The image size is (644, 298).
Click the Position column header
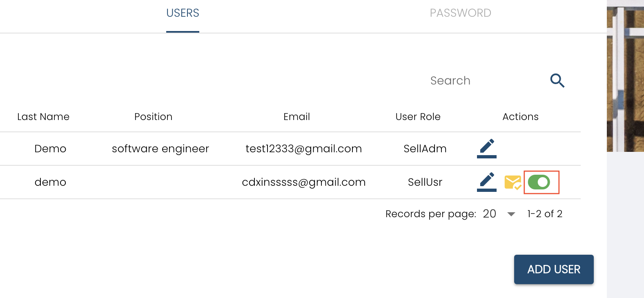tap(153, 117)
